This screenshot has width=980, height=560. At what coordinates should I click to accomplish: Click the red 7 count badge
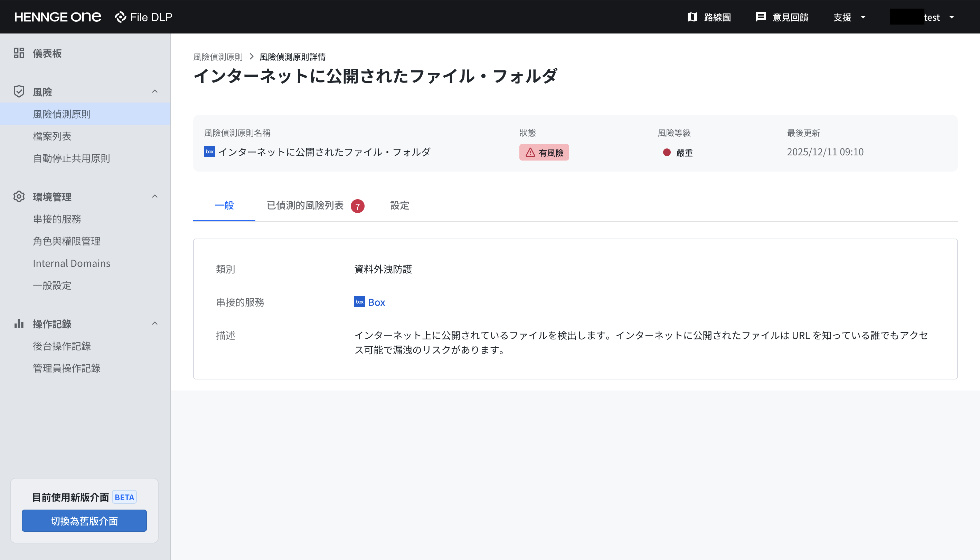click(358, 206)
